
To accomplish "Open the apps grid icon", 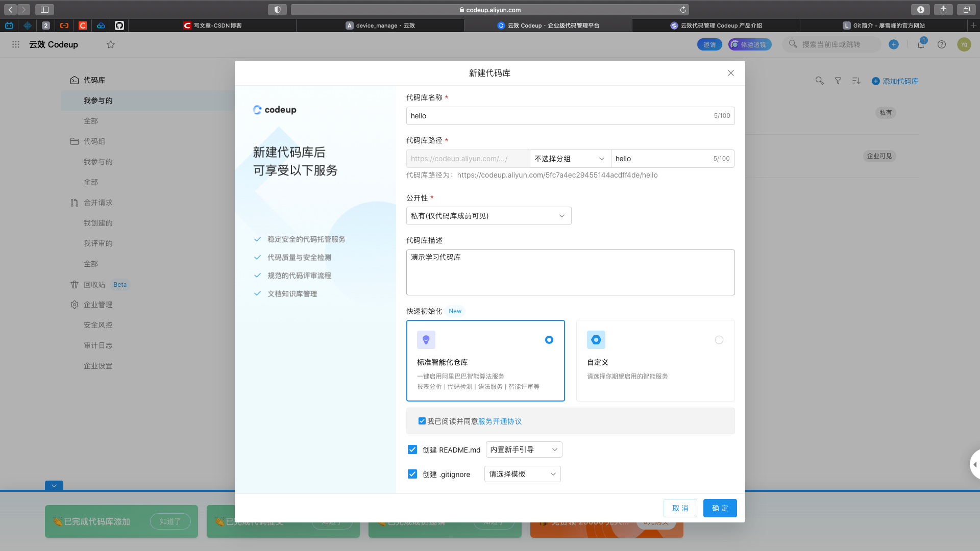I will (16, 45).
